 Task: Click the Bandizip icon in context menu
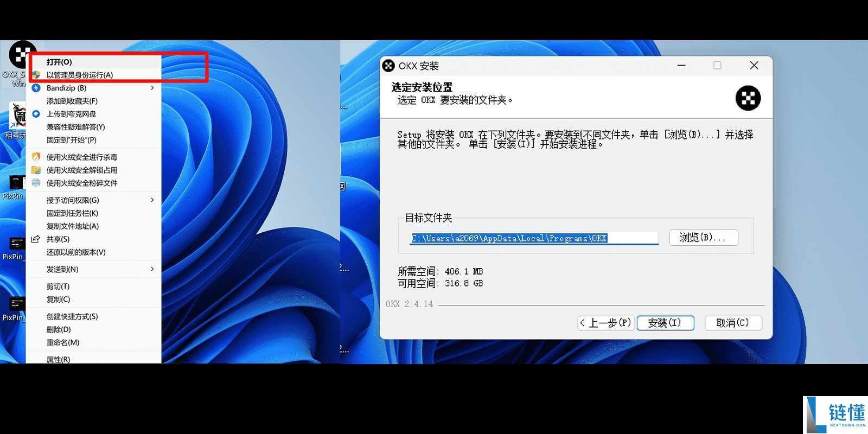(x=36, y=88)
